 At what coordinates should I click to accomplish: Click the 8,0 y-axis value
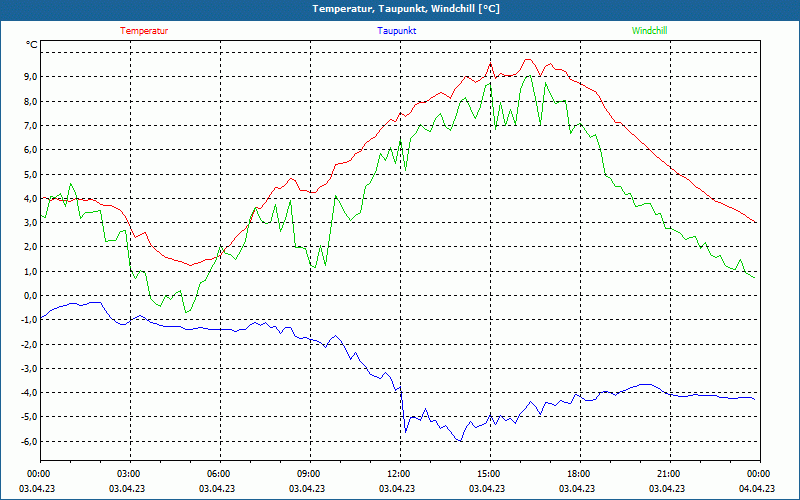point(31,101)
